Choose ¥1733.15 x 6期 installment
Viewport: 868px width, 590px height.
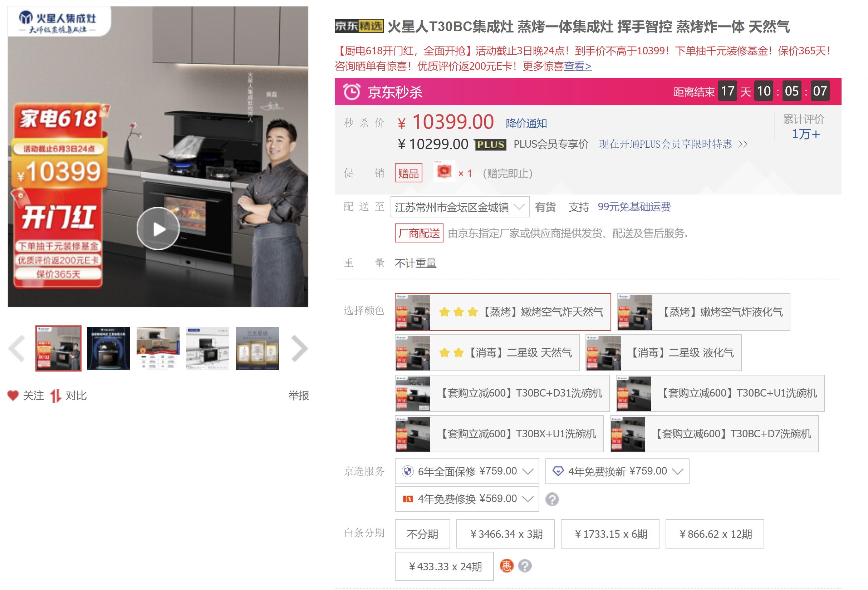click(610, 534)
